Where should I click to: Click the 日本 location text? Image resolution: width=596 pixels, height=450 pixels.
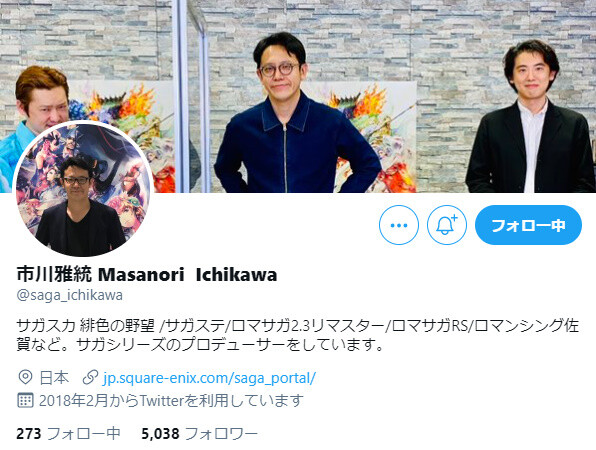click(x=54, y=378)
